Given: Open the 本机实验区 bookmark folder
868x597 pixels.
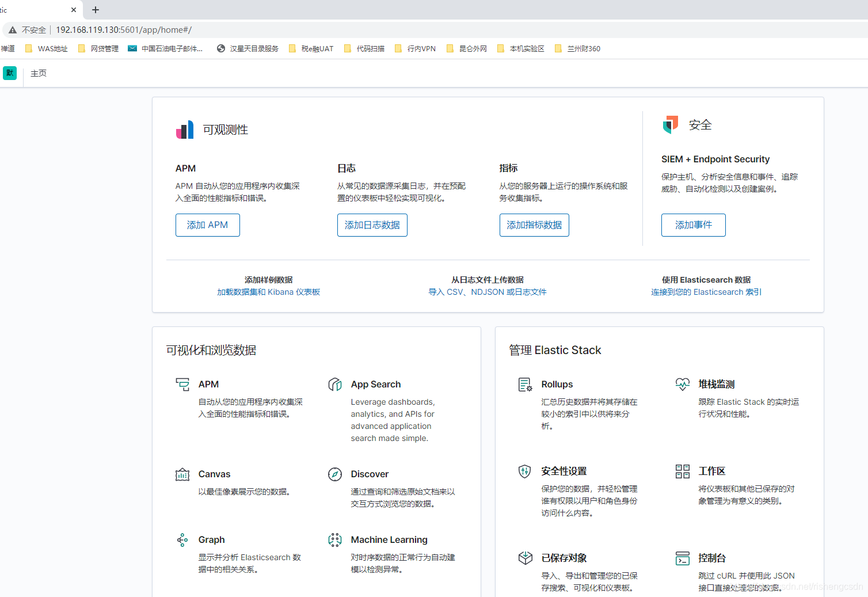Looking at the screenshot, I should coord(521,49).
